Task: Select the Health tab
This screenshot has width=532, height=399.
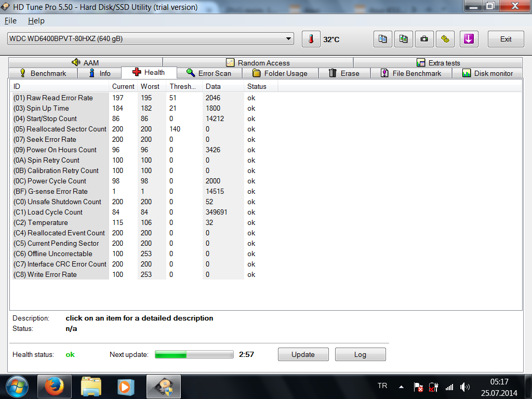Action: click(149, 72)
